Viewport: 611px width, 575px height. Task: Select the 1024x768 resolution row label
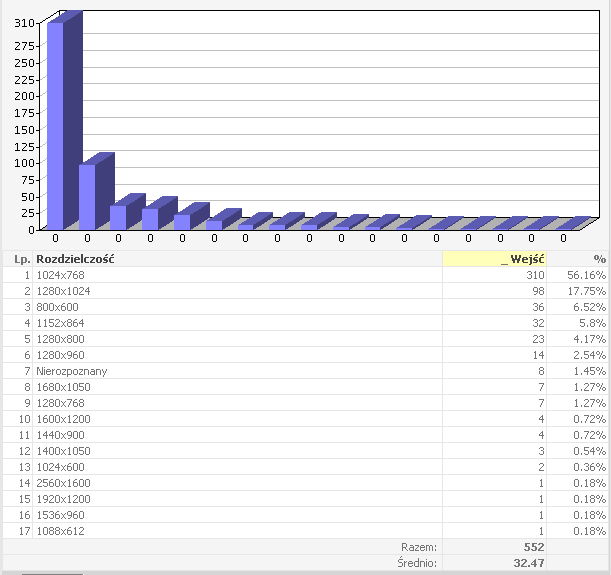point(60,275)
